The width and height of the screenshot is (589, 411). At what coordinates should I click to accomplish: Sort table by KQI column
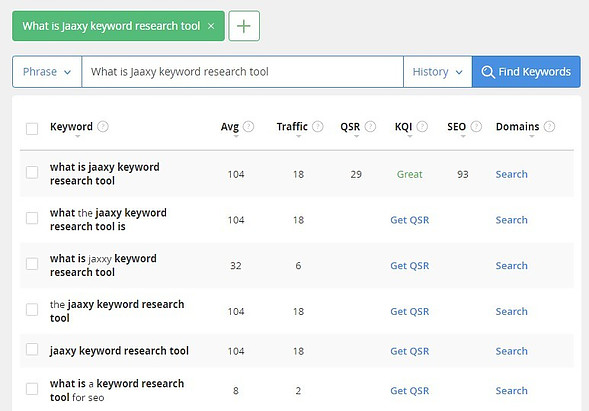tap(409, 136)
